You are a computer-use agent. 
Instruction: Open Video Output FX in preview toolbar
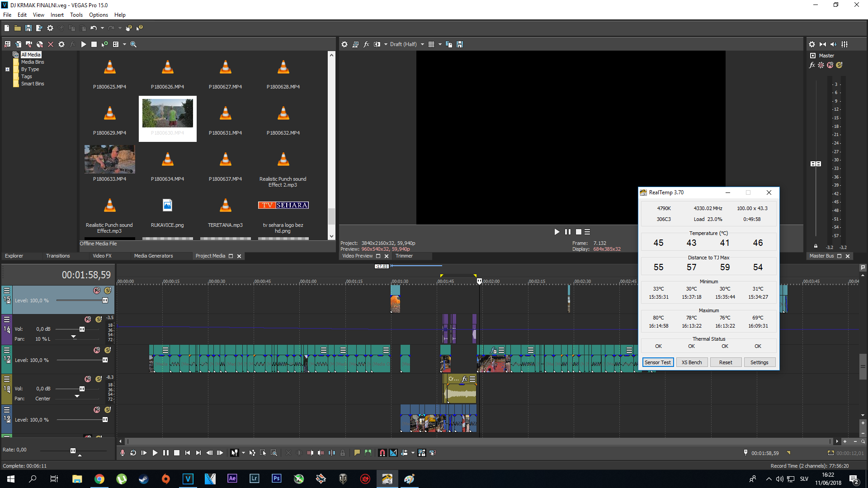pyautogui.click(x=366, y=44)
